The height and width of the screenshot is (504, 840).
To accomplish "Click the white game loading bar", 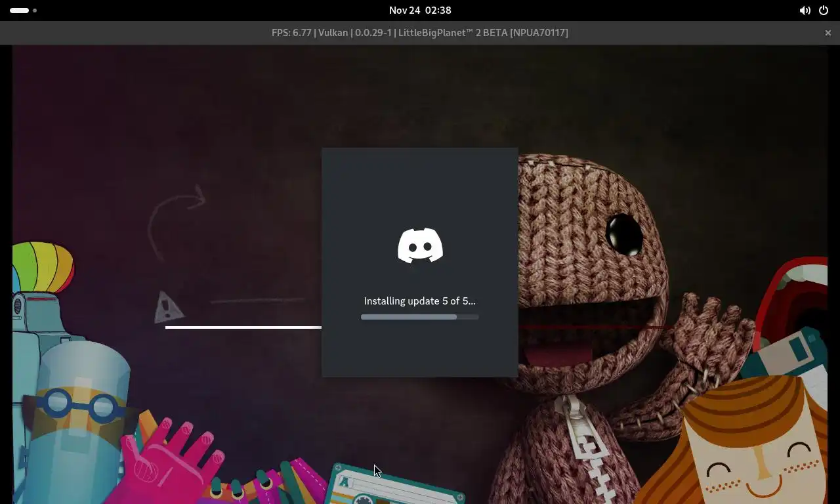I will (243, 327).
